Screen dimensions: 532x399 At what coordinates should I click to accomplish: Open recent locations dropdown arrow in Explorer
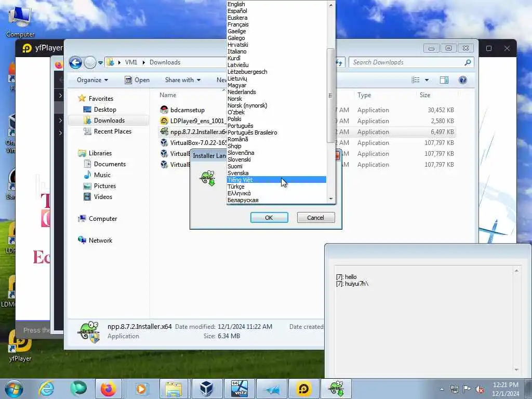100,63
